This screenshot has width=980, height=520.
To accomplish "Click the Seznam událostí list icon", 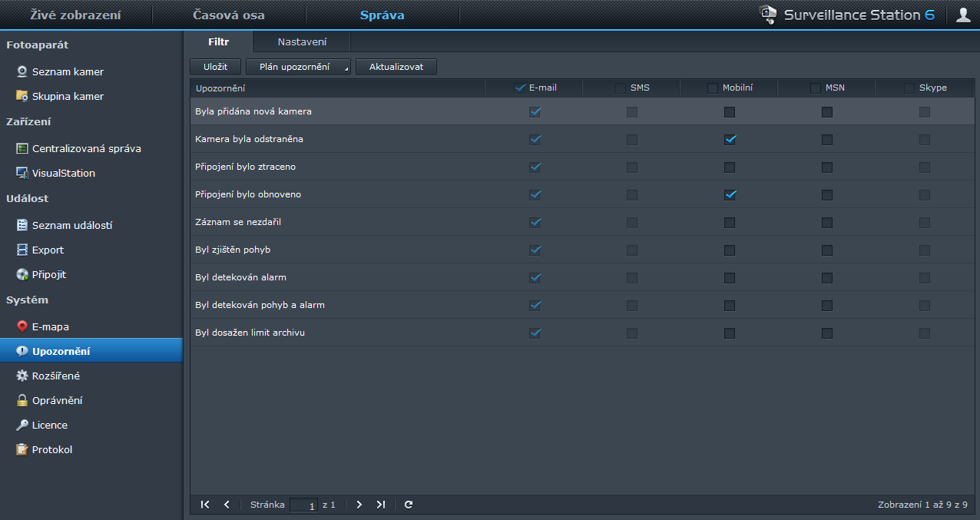I will point(22,225).
